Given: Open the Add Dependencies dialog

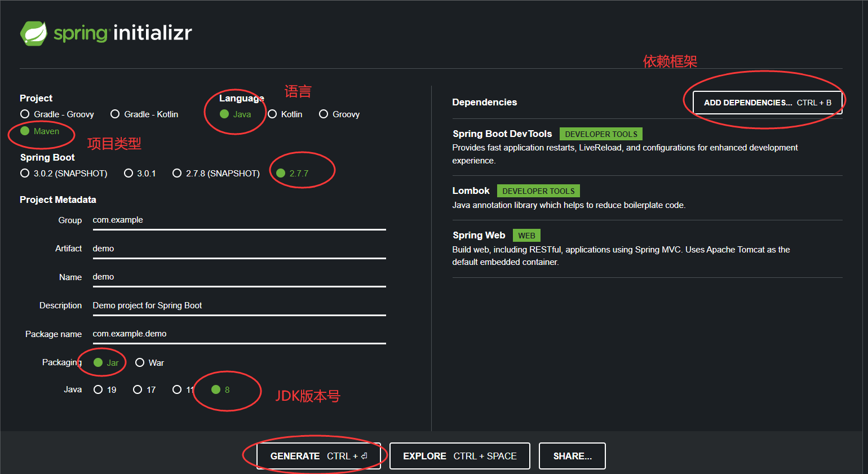Looking at the screenshot, I should [x=768, y=103].
